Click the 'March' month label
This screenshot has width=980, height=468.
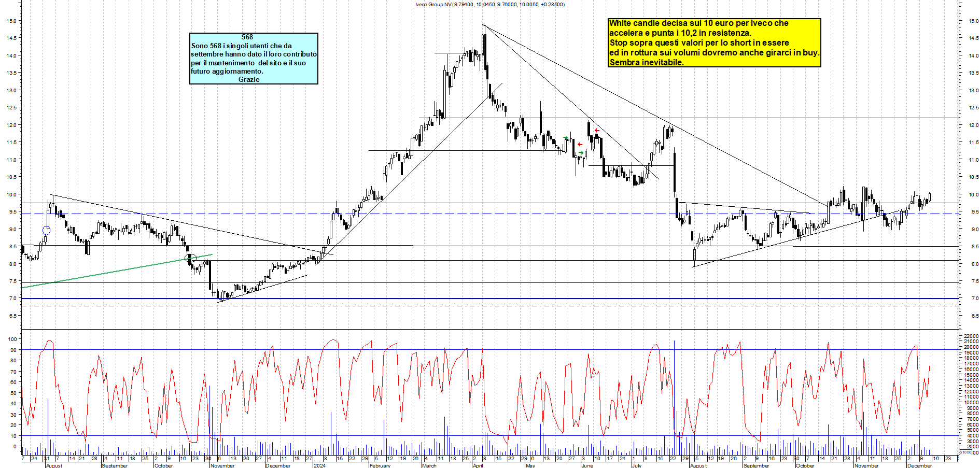pyautogui.click(x=429, y=465)
